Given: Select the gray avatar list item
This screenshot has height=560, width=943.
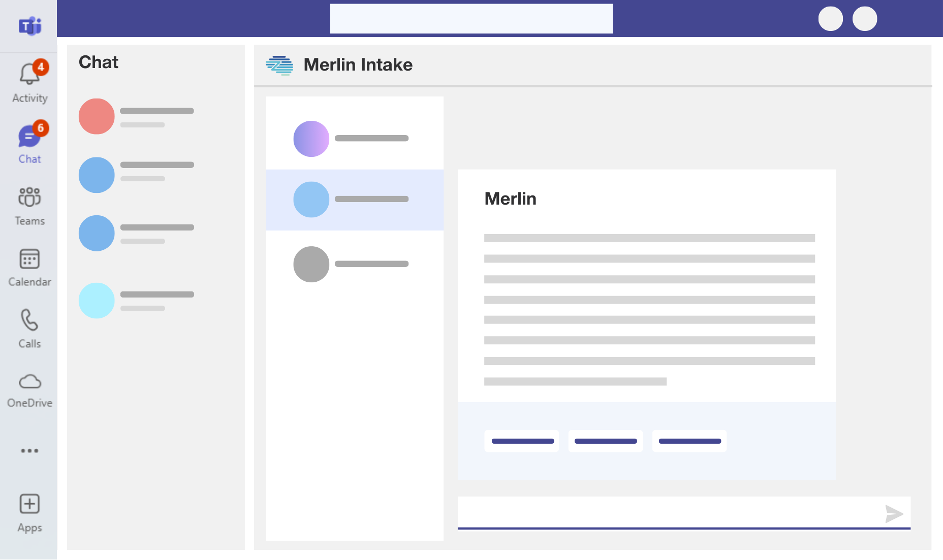Looking at the screenshot, I should coord(354,264).
